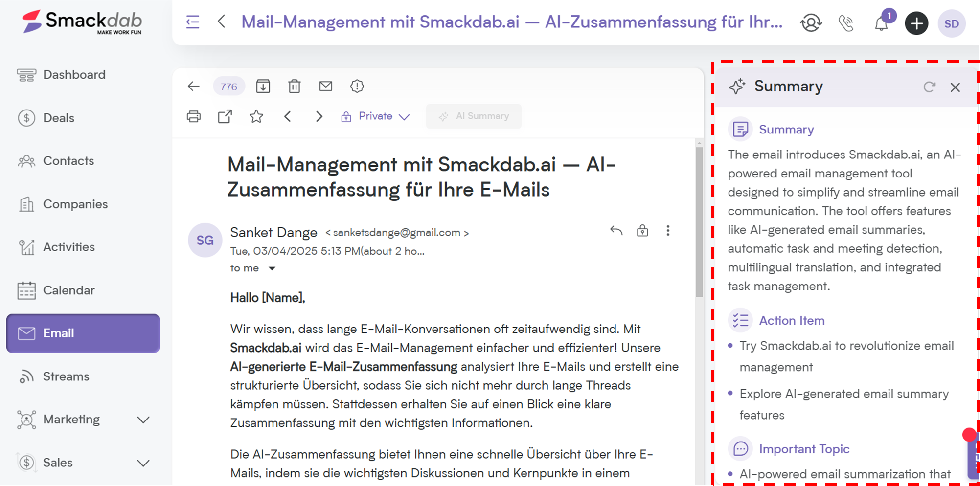Click the email subject heading

(x=421, y=177)
